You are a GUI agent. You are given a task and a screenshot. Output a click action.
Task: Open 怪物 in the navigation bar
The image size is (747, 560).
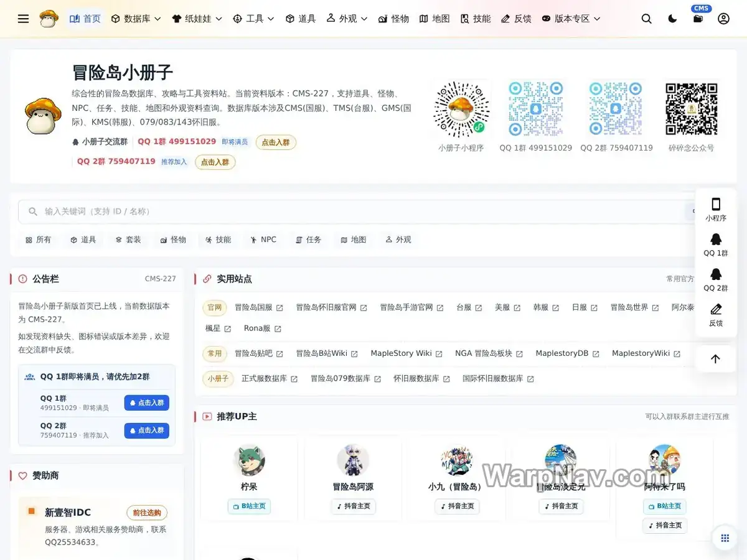pos(393,19)
